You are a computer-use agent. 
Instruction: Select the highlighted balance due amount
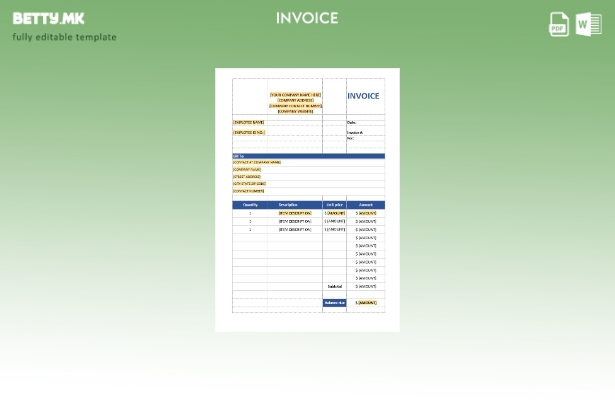point(367,302)
